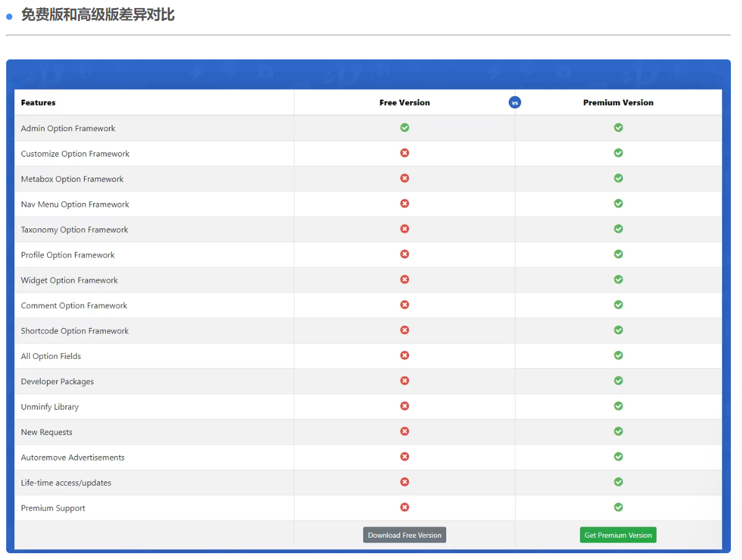Toggle the Developer Packages premium checkmark
The width and height of the screenshot is (742, 560).
[x=618, y=381]
